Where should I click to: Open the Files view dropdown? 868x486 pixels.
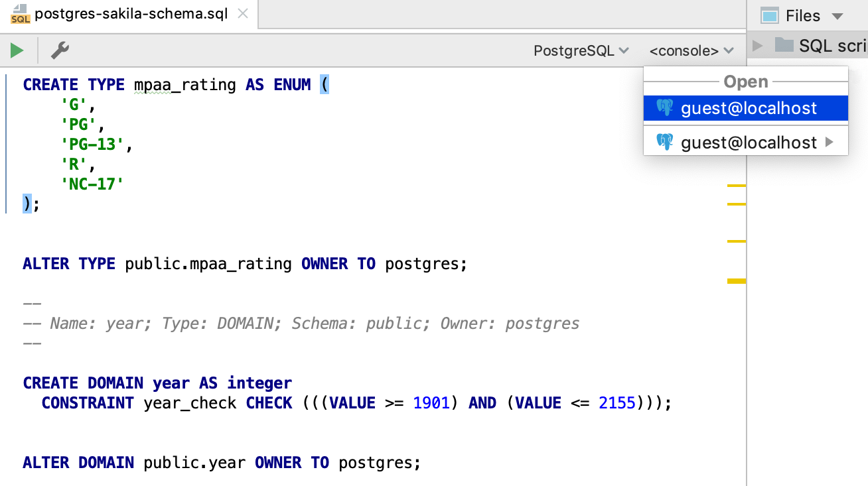[x=802, y=16]
